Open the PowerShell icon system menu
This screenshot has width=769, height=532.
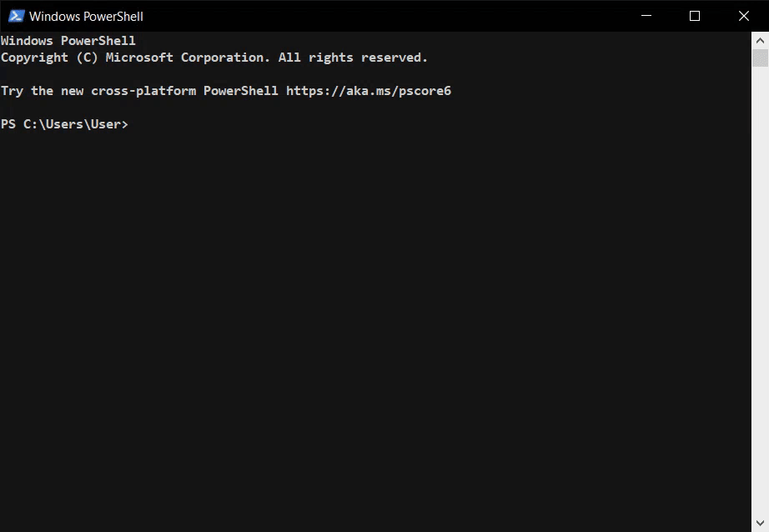[x=16, y=16]
